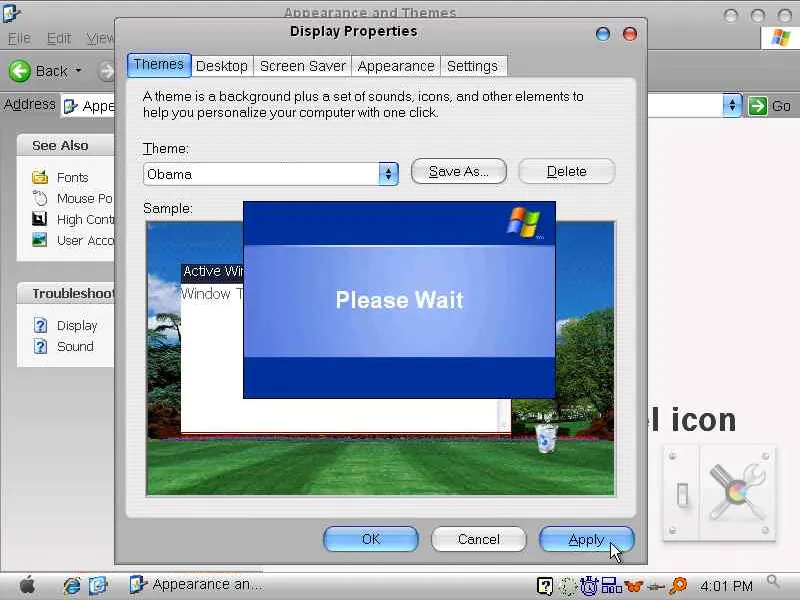This screenshot has height=600, width=800.
Task: Apply the theme changes
Action: [x=586, y=539]
